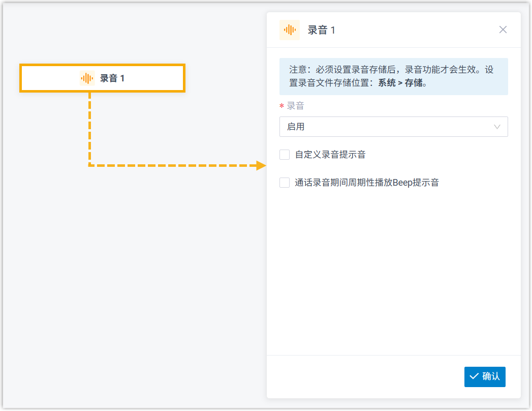Click the 录音 1 node label text

pos(112,78)
